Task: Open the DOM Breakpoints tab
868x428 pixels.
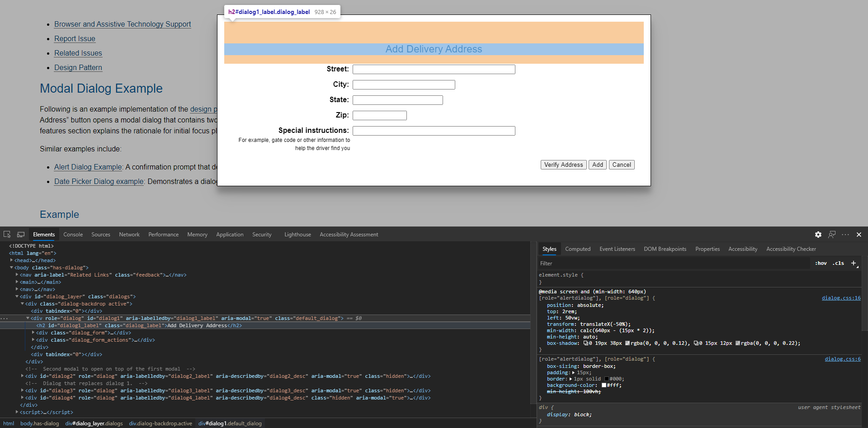Action: 665,249
